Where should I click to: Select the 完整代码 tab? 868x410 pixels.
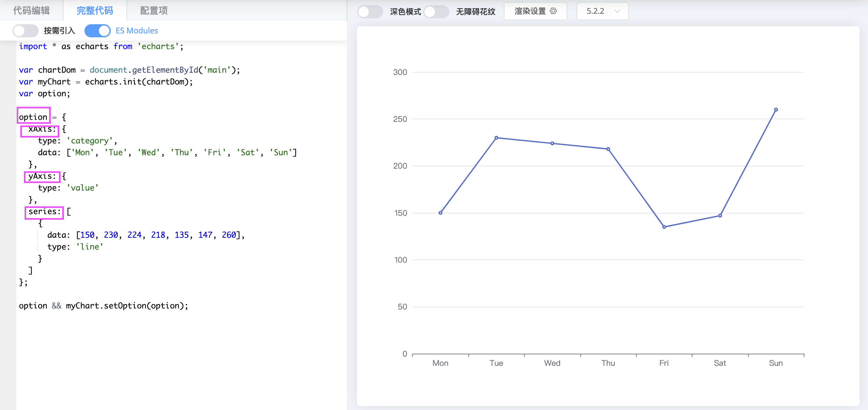click(95, 10)
